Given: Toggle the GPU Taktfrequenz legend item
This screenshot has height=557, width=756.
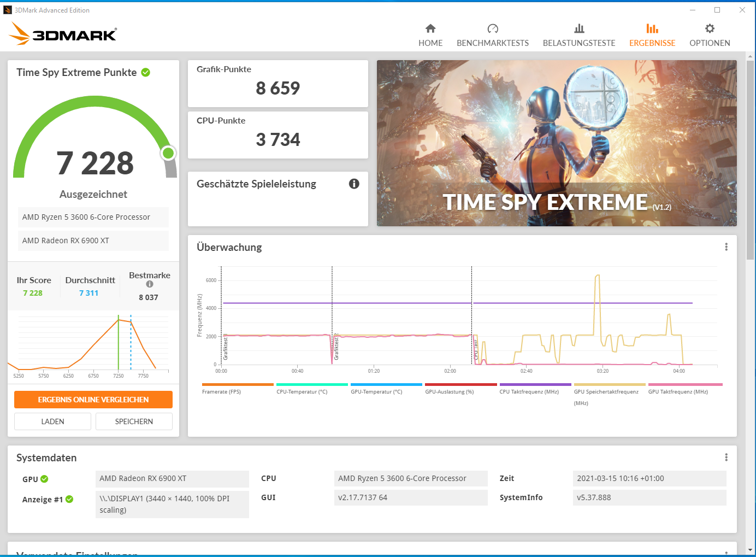Looking at the screenshot, I should tap(685, 389).
